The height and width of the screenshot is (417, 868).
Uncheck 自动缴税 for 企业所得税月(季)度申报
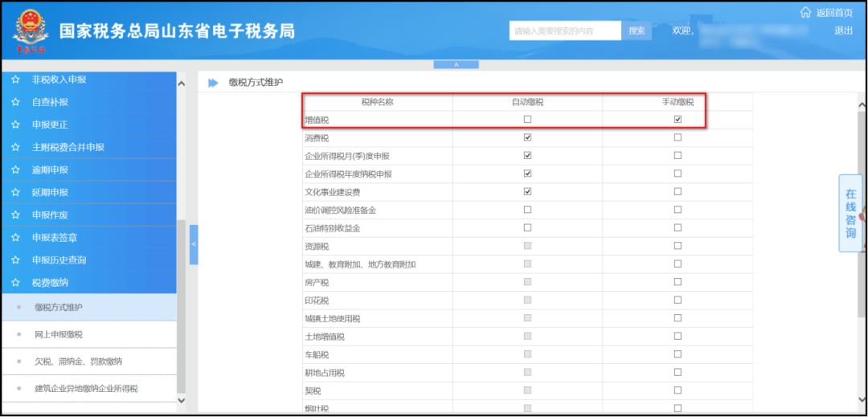[527, 155]
